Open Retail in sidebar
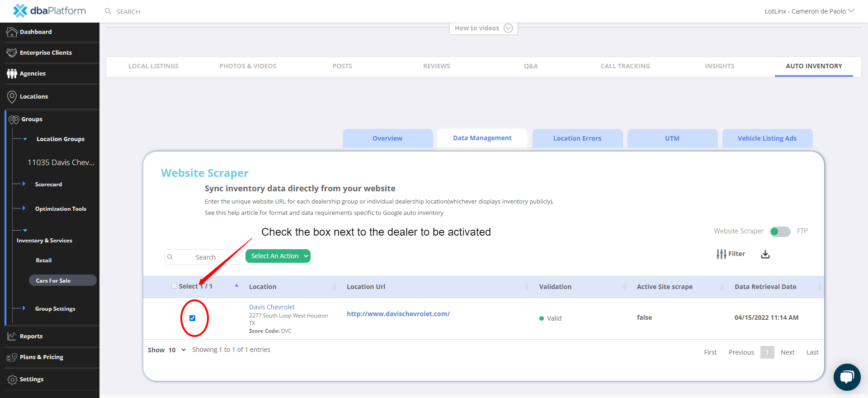This screenshot has width=868, height=398. tap(44, 261)
